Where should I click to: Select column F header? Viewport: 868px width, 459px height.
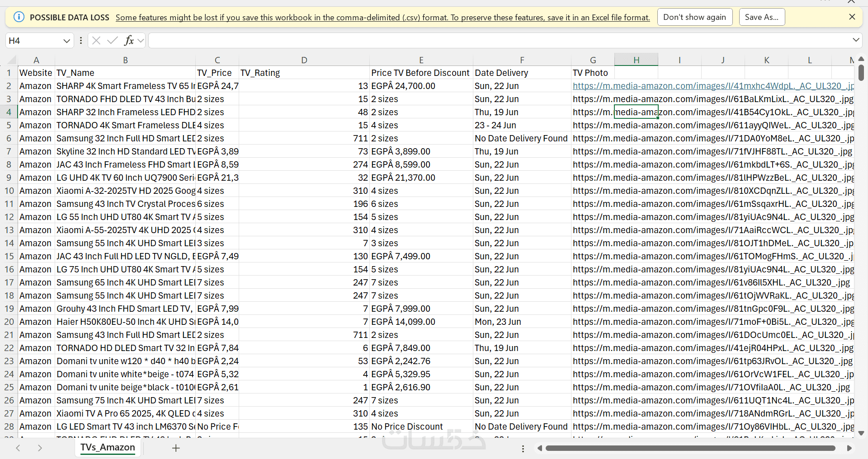(x=522, y=60)
